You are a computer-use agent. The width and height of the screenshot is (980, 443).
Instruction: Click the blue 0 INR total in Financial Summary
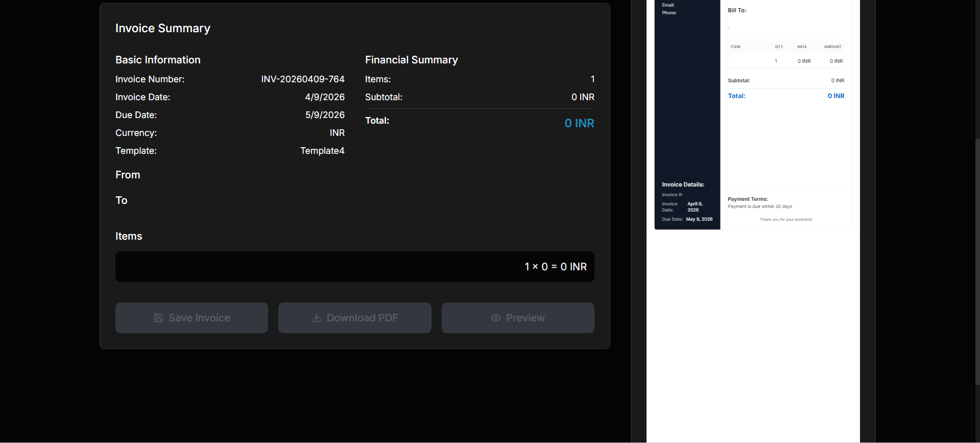(579, 123)
